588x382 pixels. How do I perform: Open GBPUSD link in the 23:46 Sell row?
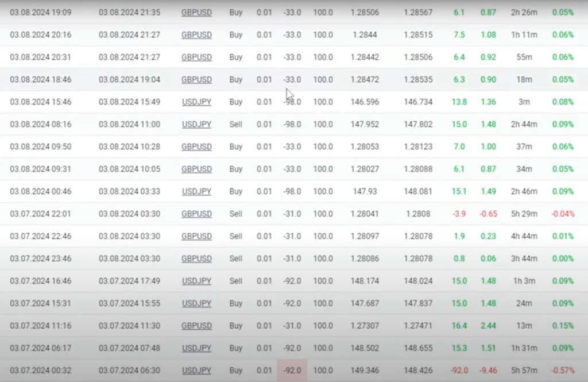point(196,258)
